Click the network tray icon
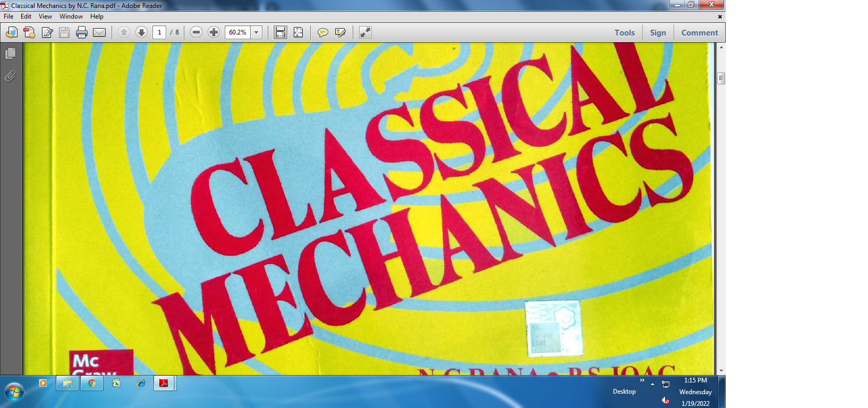Image resolution: width=868 pixels, height=408 pixels. [x=666, y=384]
